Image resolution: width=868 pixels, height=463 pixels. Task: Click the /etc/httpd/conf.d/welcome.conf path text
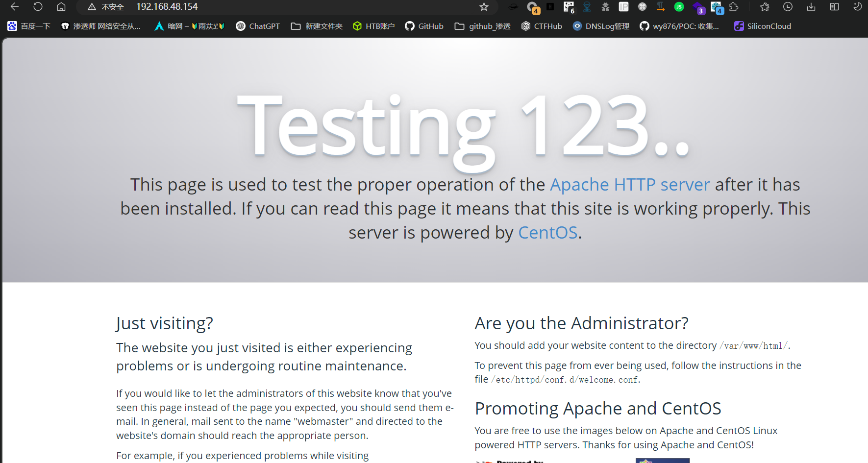[565, 380]
